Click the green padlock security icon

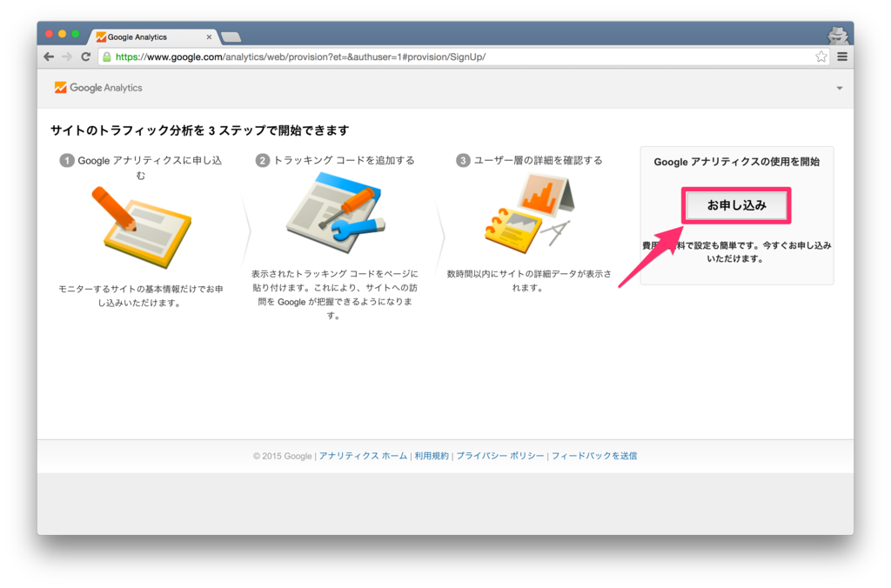[106, 57]
